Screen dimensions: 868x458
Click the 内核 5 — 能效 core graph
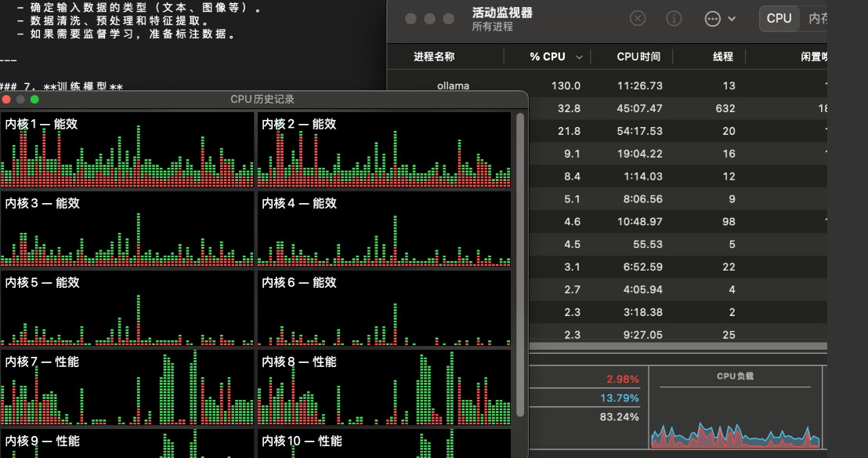pos(128,308)
